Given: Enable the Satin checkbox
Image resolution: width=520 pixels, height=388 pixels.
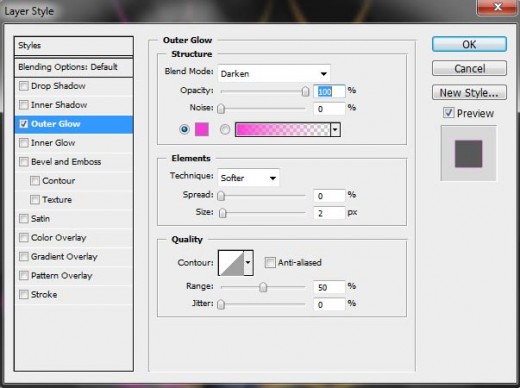Looking at the screenshot, I should (x=24, y=219).
